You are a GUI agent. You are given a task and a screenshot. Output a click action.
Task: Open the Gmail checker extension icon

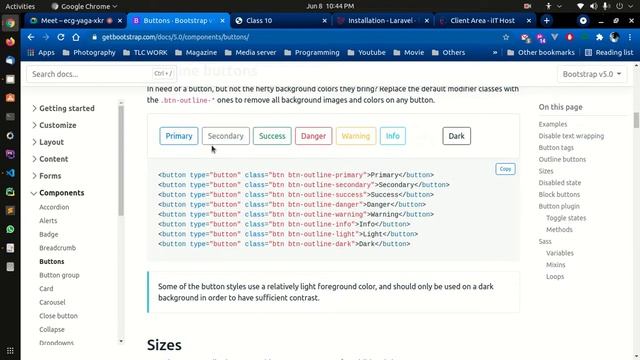click(525, 38)
